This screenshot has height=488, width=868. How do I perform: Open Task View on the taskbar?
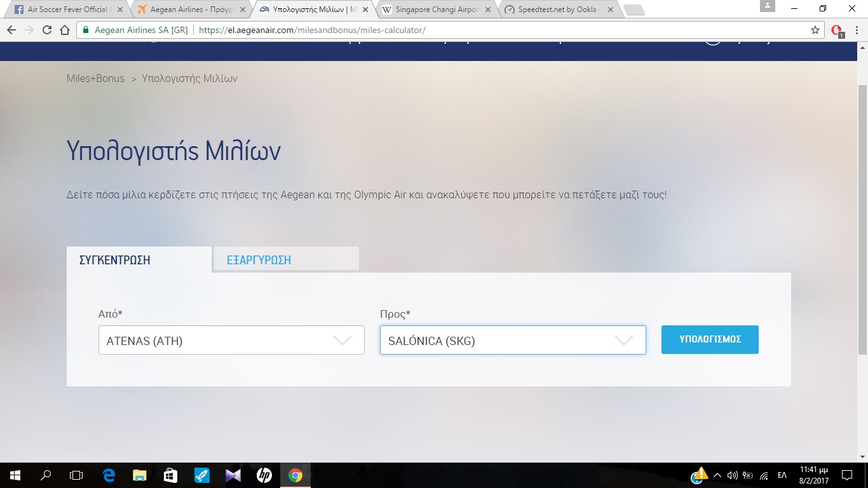(x=76, y=475)
